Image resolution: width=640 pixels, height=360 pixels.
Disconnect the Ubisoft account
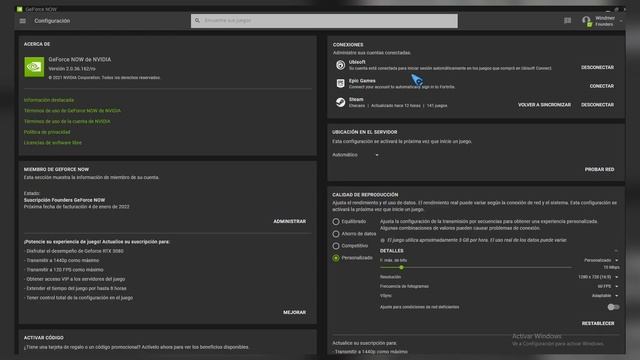click(x=597, y=67)
